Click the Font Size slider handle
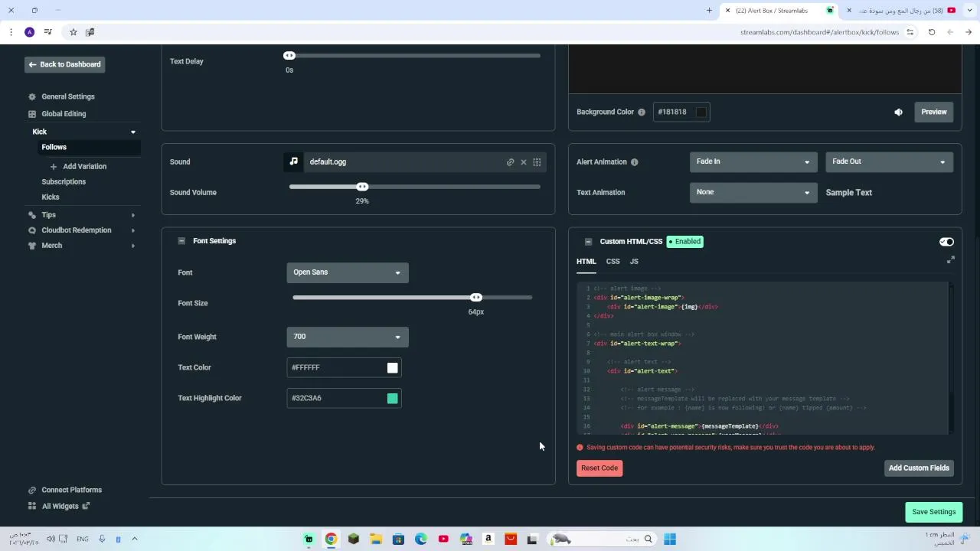Screen dimensions: 980x551 (x=476, y=297)
